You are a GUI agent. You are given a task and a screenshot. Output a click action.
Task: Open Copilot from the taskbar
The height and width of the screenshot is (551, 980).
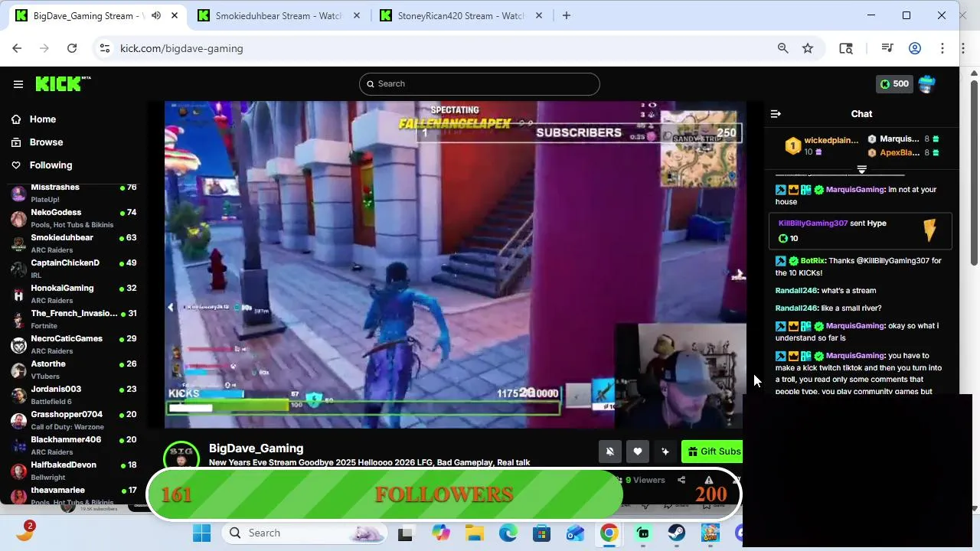[x=441, y=533]
